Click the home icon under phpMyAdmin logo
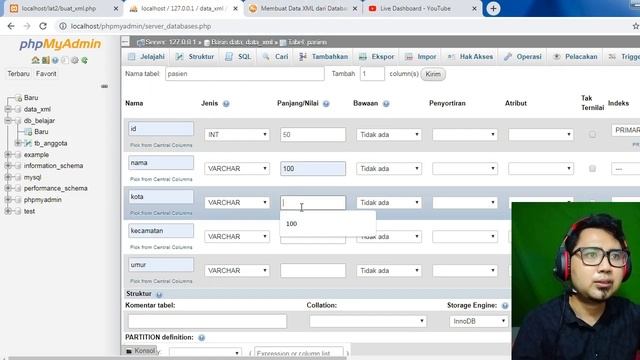640x360 pixels. 36,60
